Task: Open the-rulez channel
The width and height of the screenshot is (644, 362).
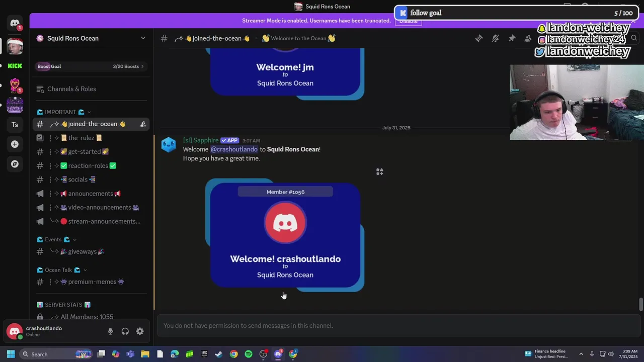Action: pyautogui.click(x=92, y=138)
